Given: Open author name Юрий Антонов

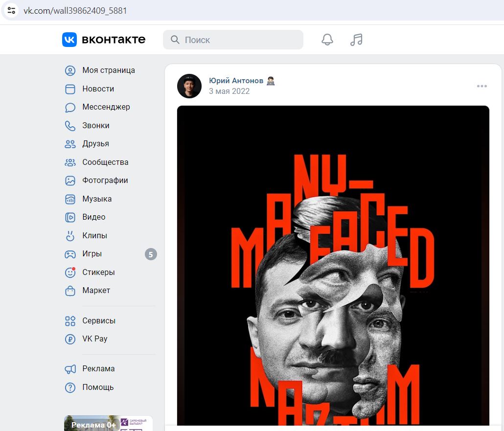Looking at the screenshot, I should 236,81.
